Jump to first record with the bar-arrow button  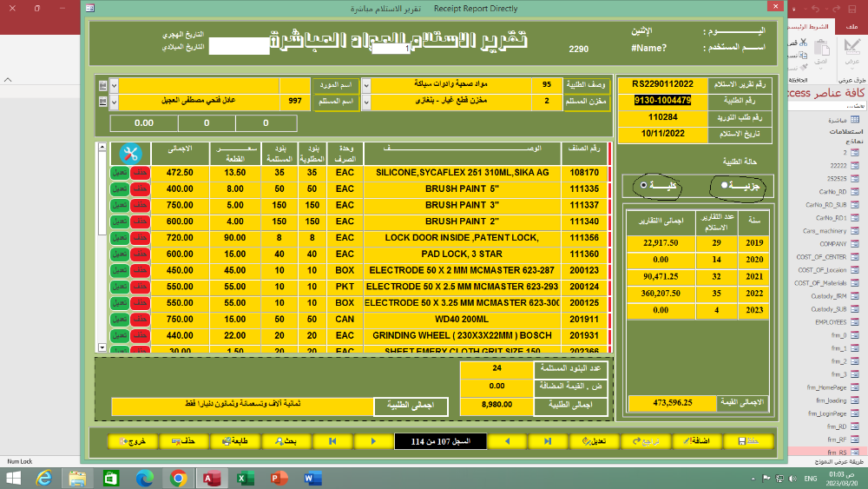(332, 441)
